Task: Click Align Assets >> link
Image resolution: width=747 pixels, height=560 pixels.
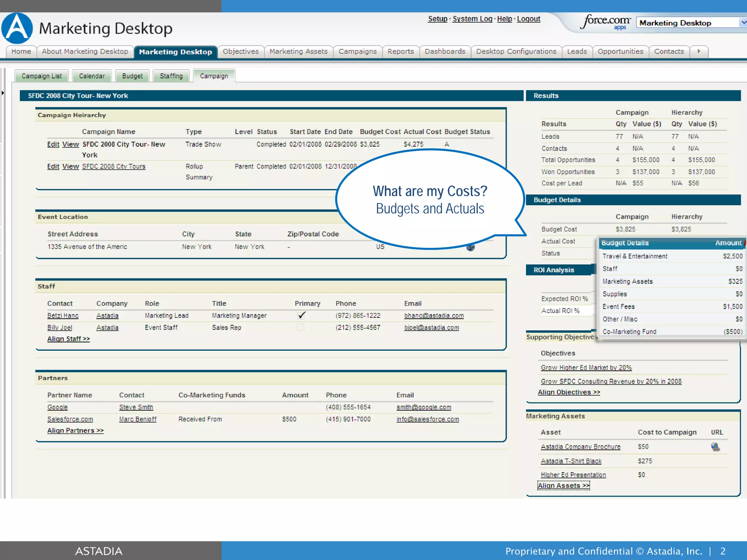Action: point(564,486)
